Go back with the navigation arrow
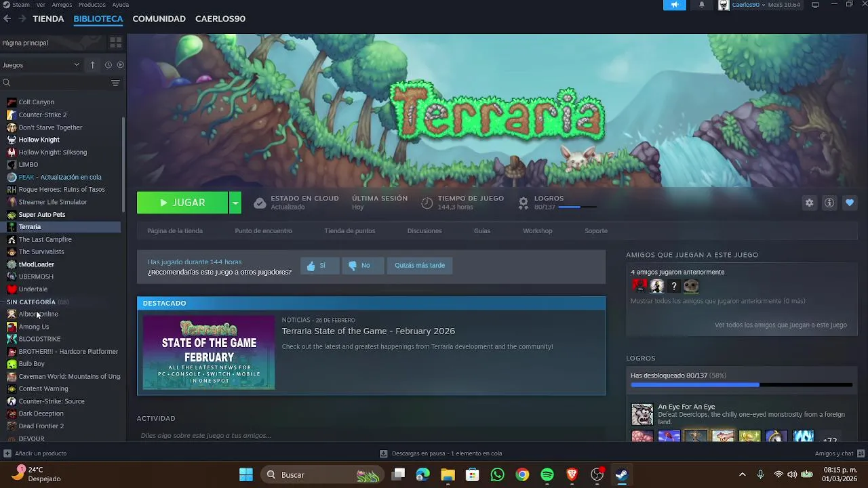The width and height of the screenshot is (868, 488). [x=7, y=19]
